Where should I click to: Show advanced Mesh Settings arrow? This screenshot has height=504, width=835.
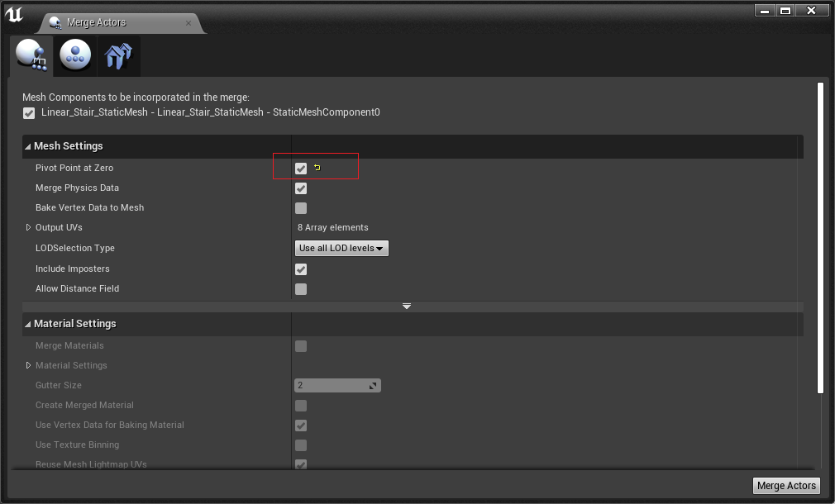(406, 306)
